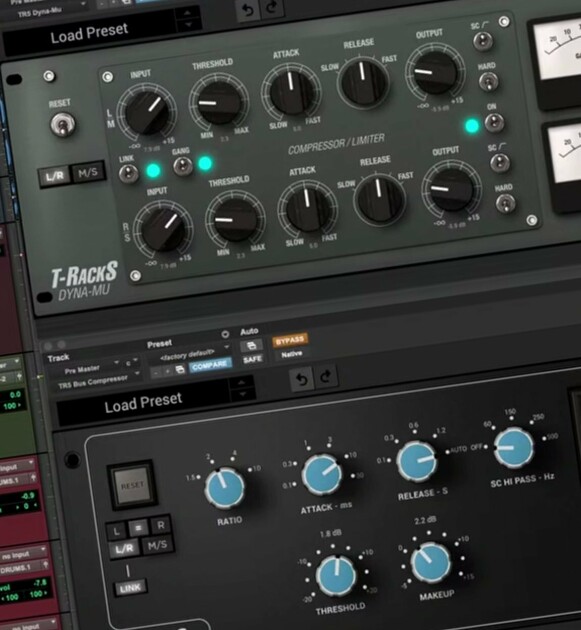
Task: Flip the RESET toggle switch on Dyna-Mu
Action: click(x=63, y=125)
